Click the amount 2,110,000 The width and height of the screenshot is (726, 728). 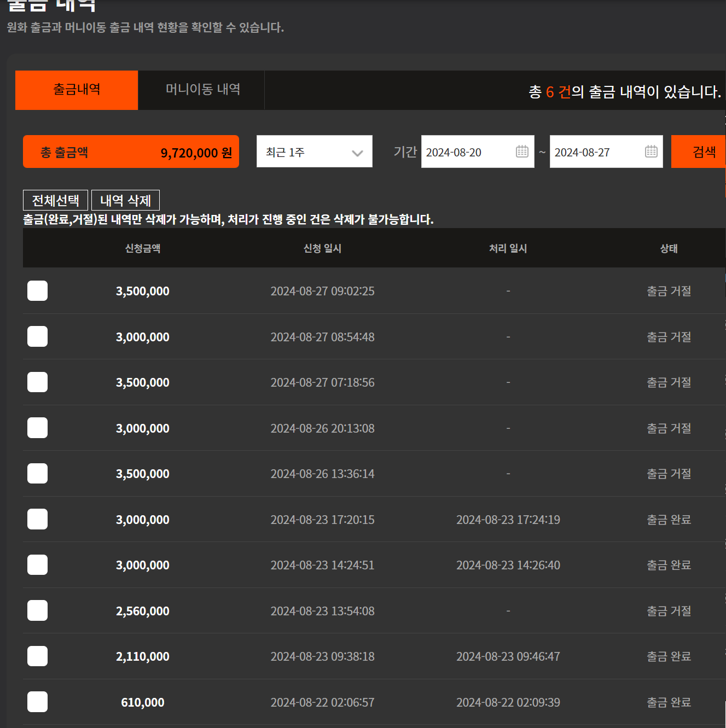tap(143, 656)
